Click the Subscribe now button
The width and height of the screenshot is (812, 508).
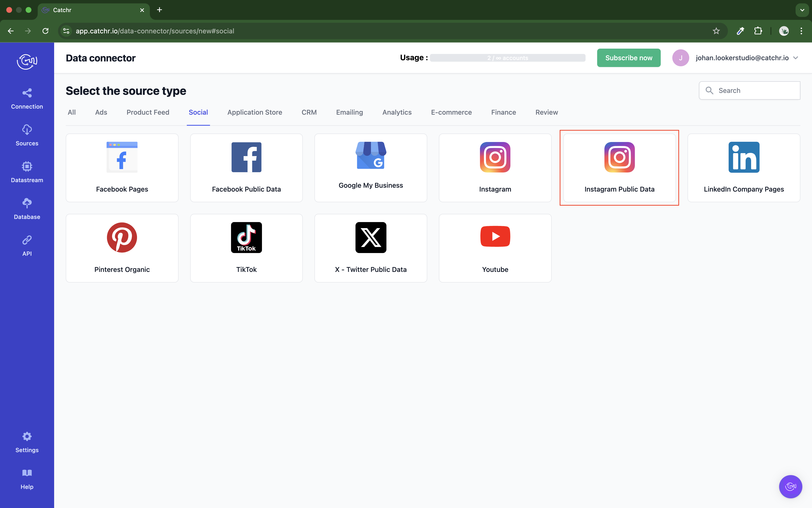pos(629,58)
